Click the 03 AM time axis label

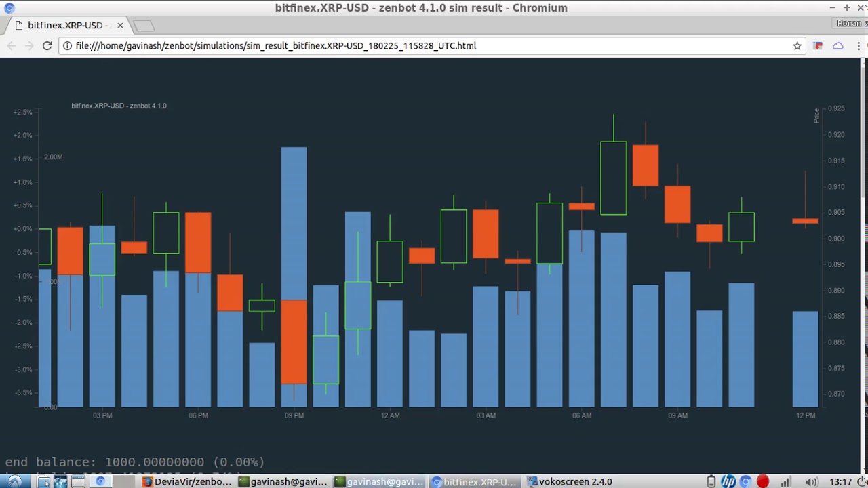[486, 415]
